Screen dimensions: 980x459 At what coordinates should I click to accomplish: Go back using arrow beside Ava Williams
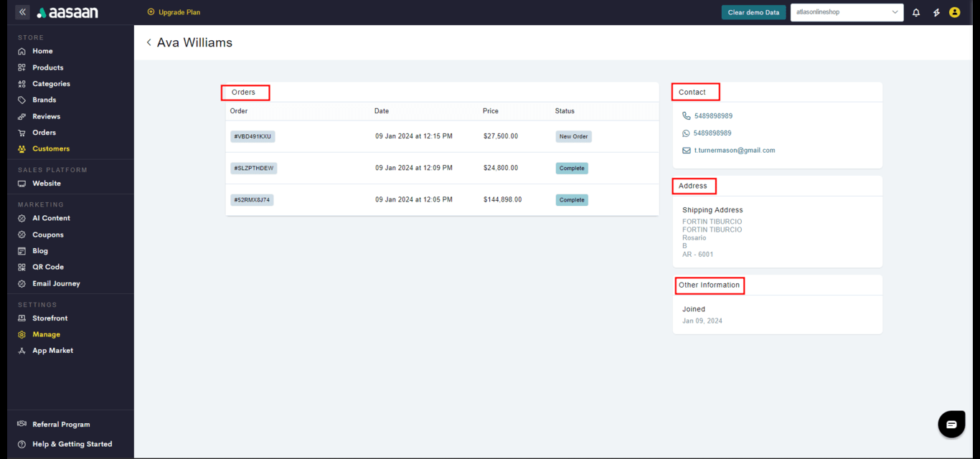tap(149, 43)
